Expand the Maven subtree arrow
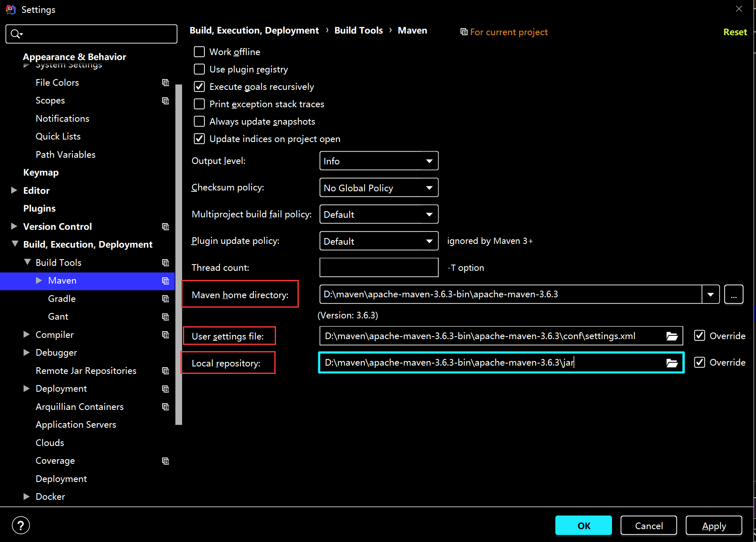This screenshot has height=542, width=756. 39,281
